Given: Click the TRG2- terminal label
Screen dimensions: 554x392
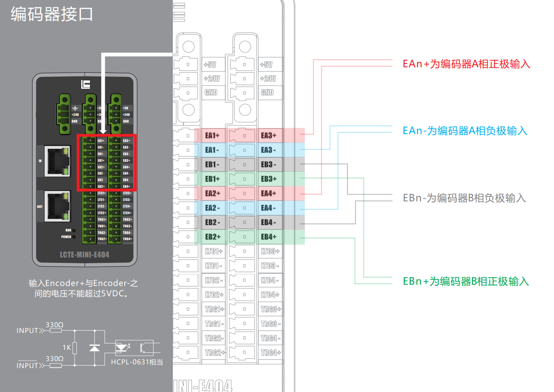Looking at the screenshot, I should 215,338.
